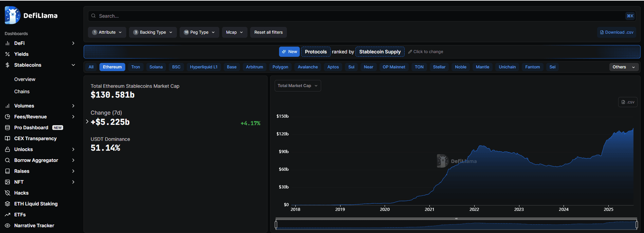Click the Protocols selector button
Screen dimensions: 644x233
point(316,52)
